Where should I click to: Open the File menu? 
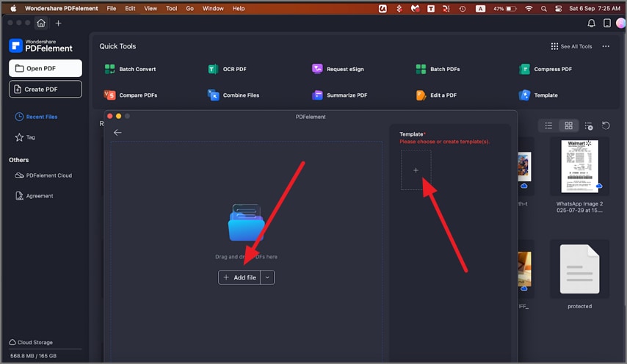111,8
